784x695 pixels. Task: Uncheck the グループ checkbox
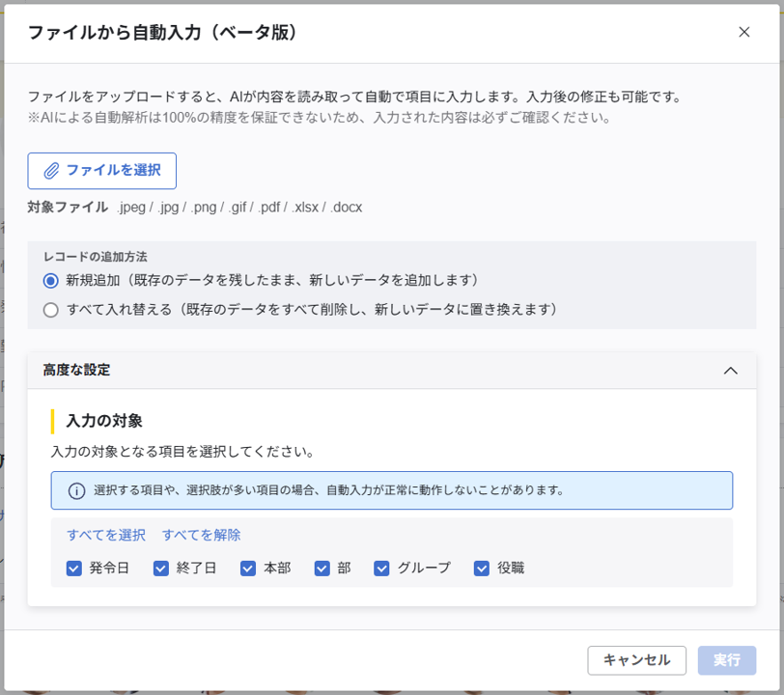(x=380, y=569)
